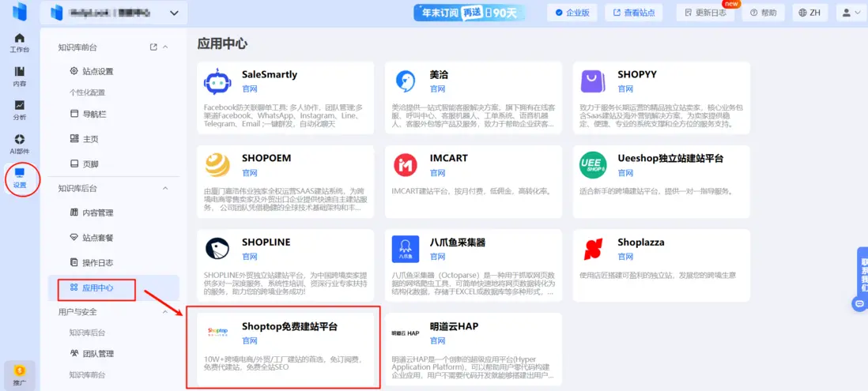
Task: Click the 查看站点 button
Action: (634, 12)
